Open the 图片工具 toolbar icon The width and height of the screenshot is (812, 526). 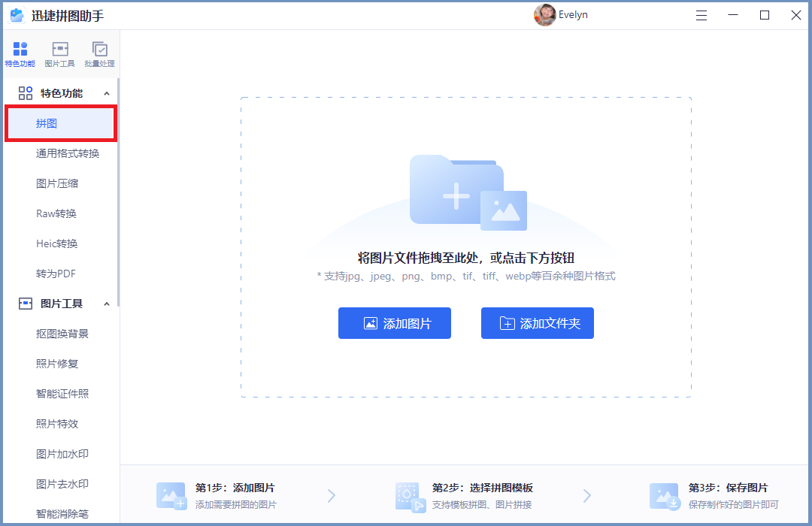[x=59, y=54]
